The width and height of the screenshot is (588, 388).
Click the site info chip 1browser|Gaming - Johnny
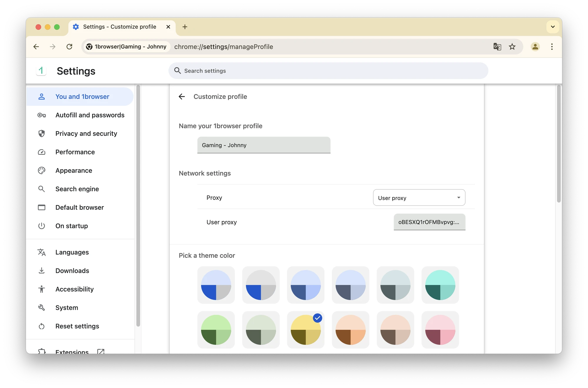pyautogui.click(x=127, y=47)
